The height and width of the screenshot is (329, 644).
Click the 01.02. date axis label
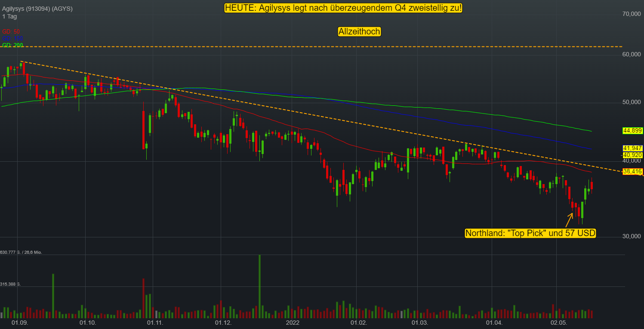[358, 323]
